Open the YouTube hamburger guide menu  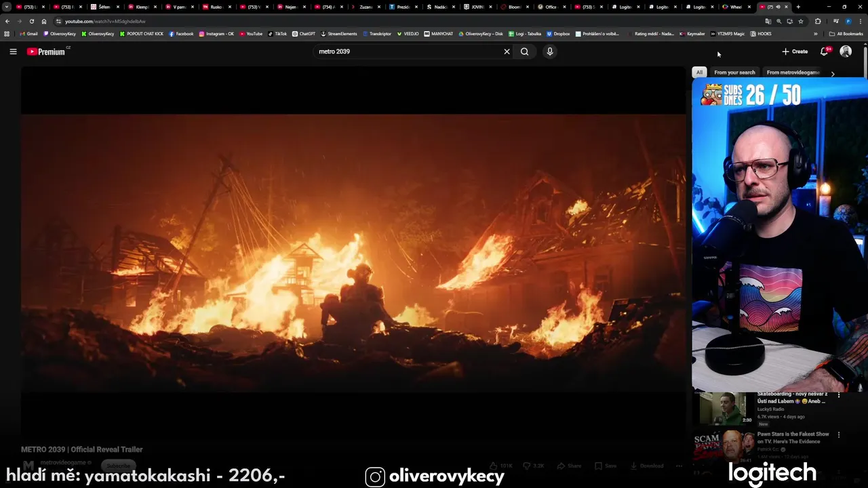[13, 52]
